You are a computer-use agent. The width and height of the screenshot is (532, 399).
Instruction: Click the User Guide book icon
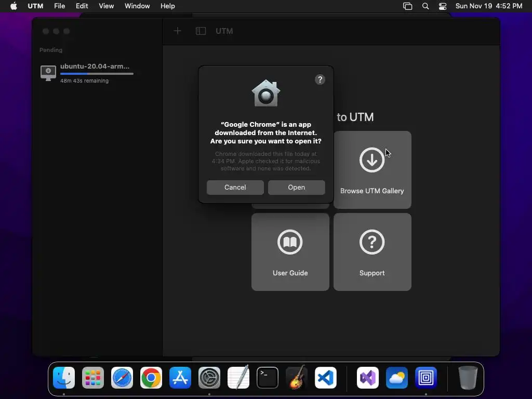290,242
